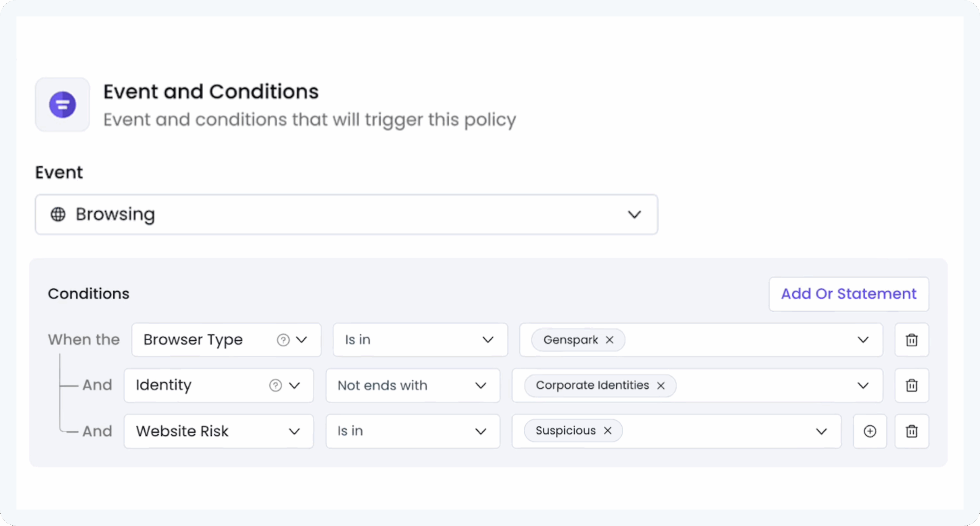Remove the Corporate Identities tag
This screenshot has width=980, height=526.
point(661,386)
